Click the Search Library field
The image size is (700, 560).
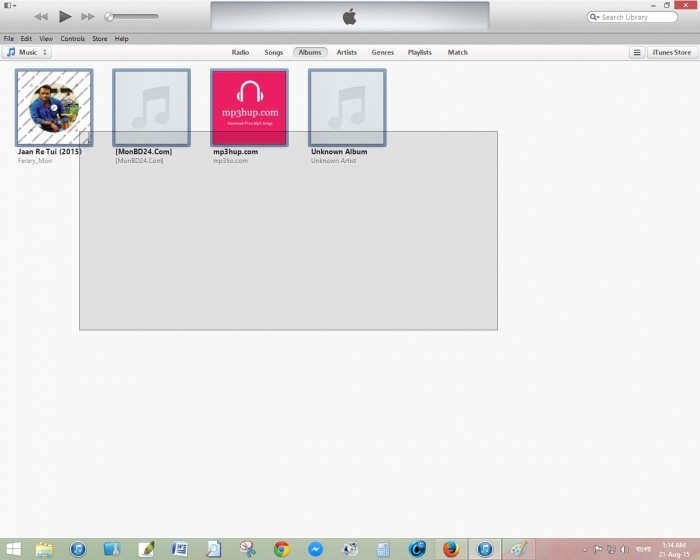tap(632, 17)
